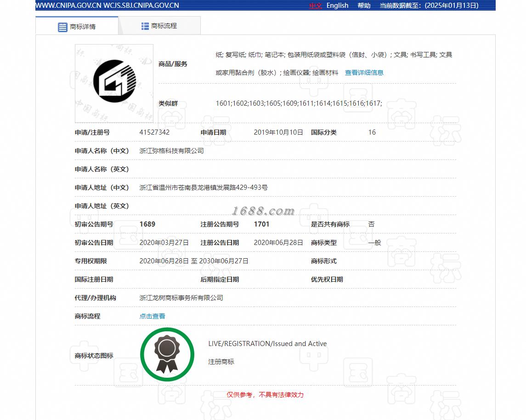526x420 pixels.
Task: Select registration announcement issue 1701
Action: (x=261, y=224)
